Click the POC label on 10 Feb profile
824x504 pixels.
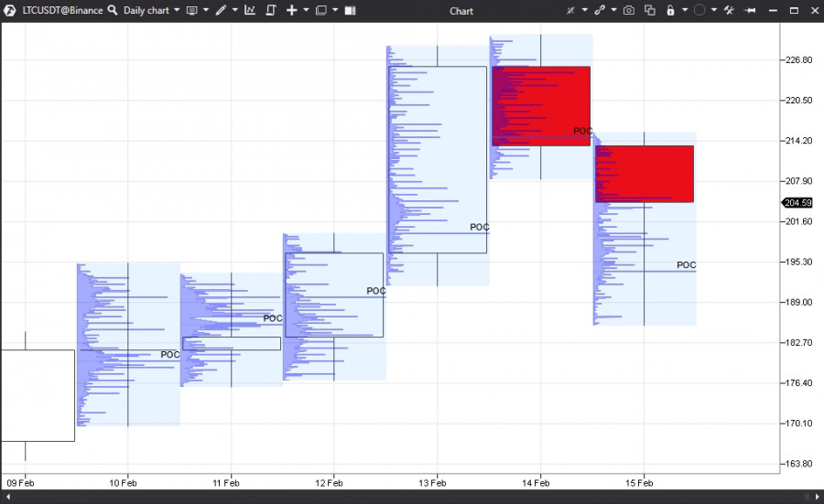click(x=170, y=355)
